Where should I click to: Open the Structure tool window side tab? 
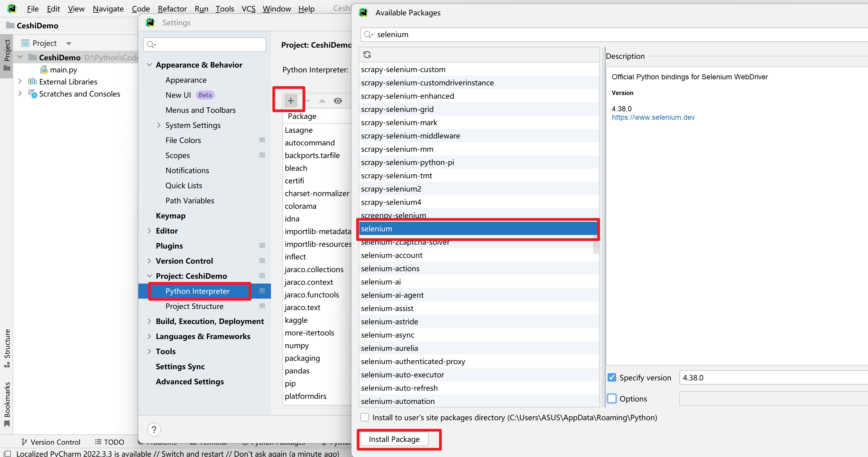point(7,348)
